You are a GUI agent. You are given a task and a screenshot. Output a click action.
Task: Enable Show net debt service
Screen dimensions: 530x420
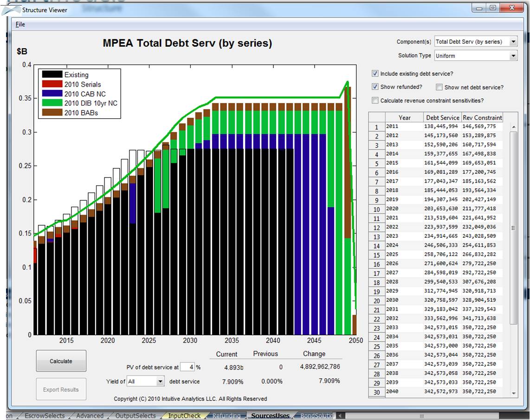click(x=439, y=87)
